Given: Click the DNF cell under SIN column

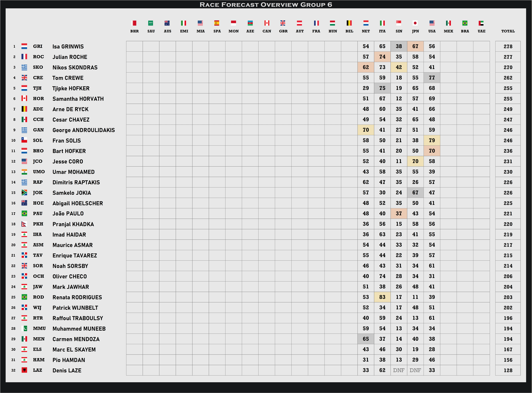Looking at the screenshot, I should [399, 370].
